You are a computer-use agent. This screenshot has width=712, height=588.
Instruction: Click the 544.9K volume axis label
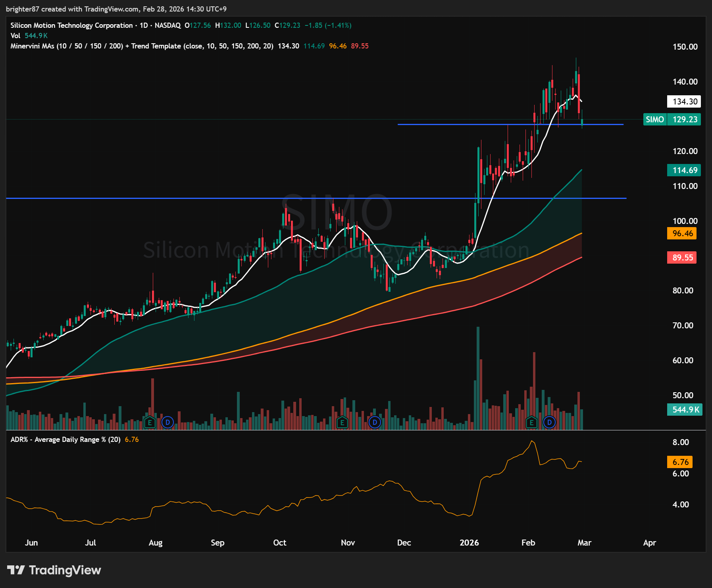pyautogui.click(x=685, y=410)
